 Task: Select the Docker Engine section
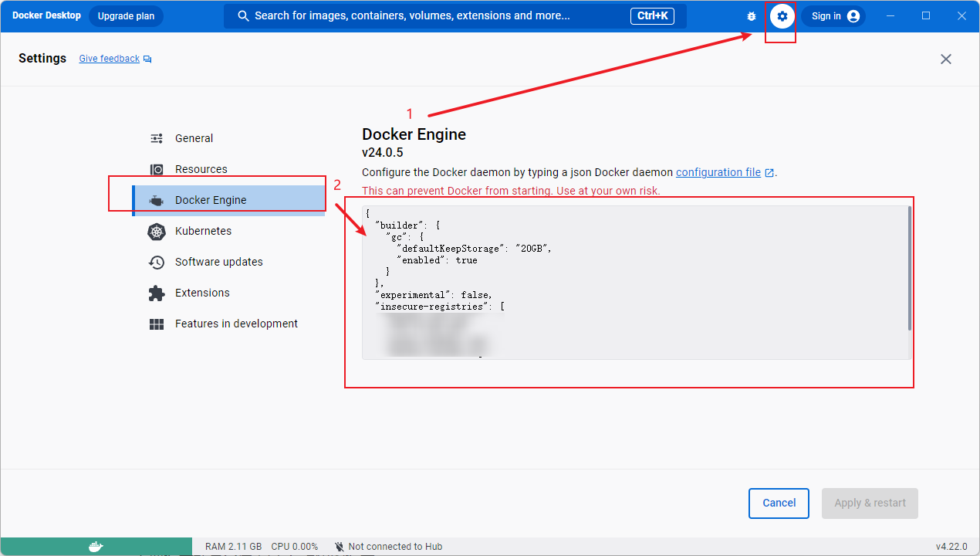(x=229, y=200)
